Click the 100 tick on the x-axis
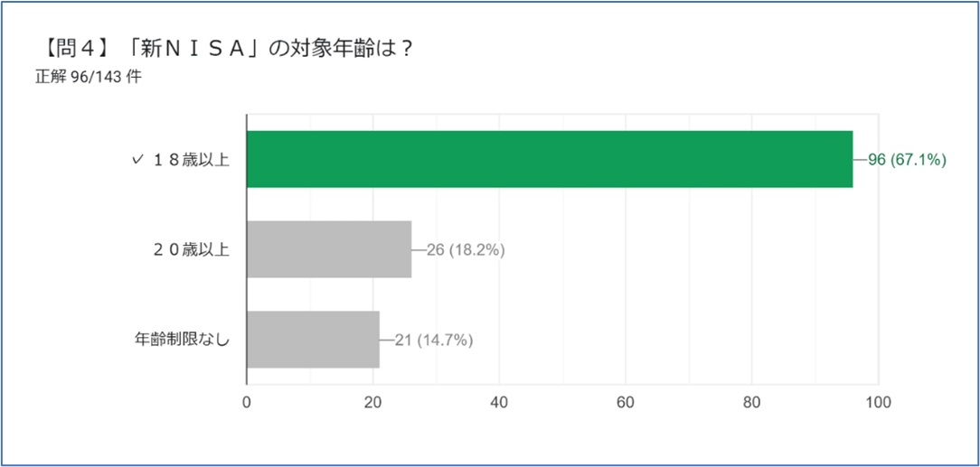Screen dimensions: 980x467 click(x=878, y=403)
